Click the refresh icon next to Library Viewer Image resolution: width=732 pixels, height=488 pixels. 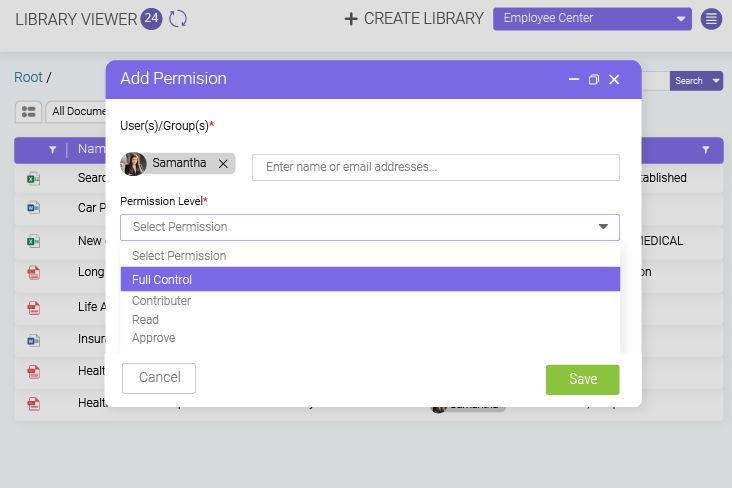coord(177,19)
